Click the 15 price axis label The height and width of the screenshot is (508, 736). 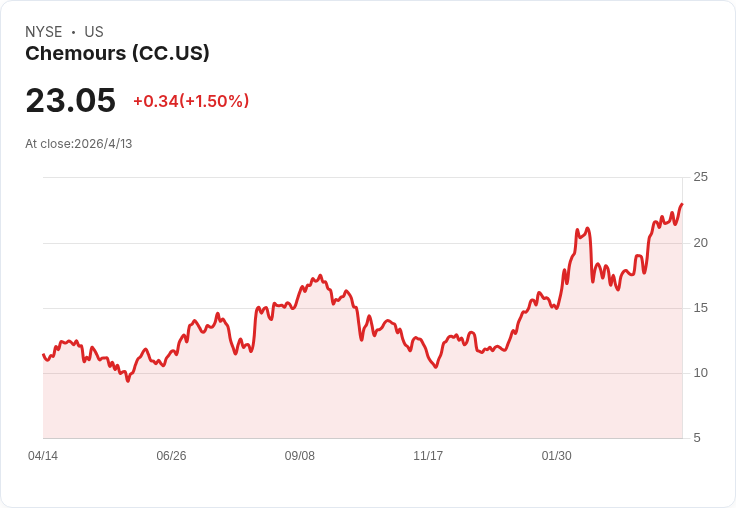pos(700,308)
